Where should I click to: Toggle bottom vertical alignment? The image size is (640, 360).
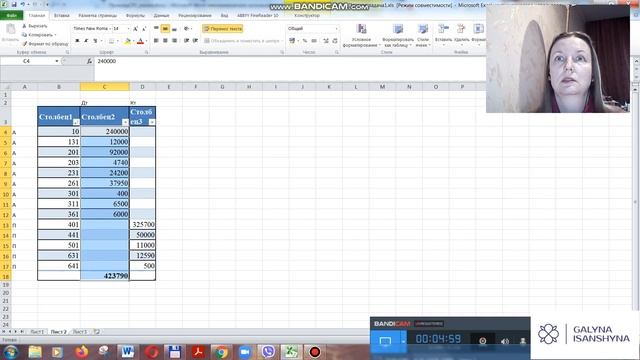click(174, 29)
